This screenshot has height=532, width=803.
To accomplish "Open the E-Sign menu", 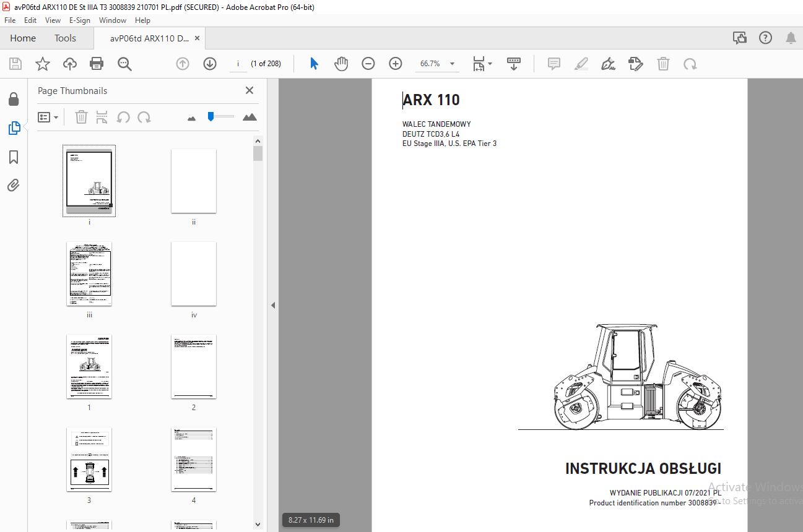I will click(x=80, y=20).
